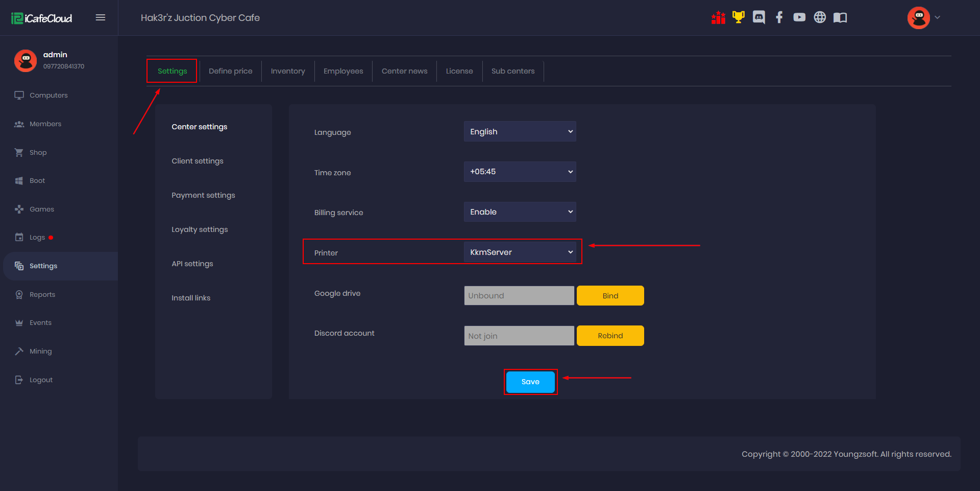980x491 pixels.
Task: Click the globe website icon
Action: coord(820,17)
